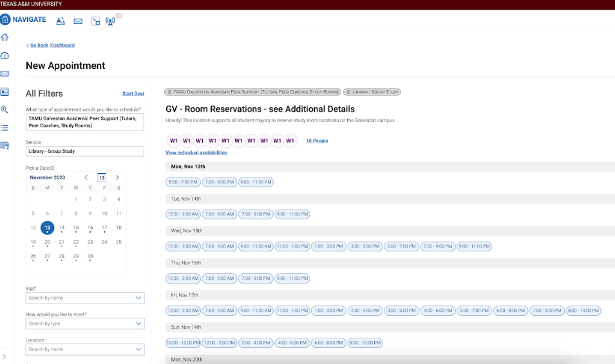615x364 pixels.
Task: Open the appointment type field
Action: click(x=85, y=122)
